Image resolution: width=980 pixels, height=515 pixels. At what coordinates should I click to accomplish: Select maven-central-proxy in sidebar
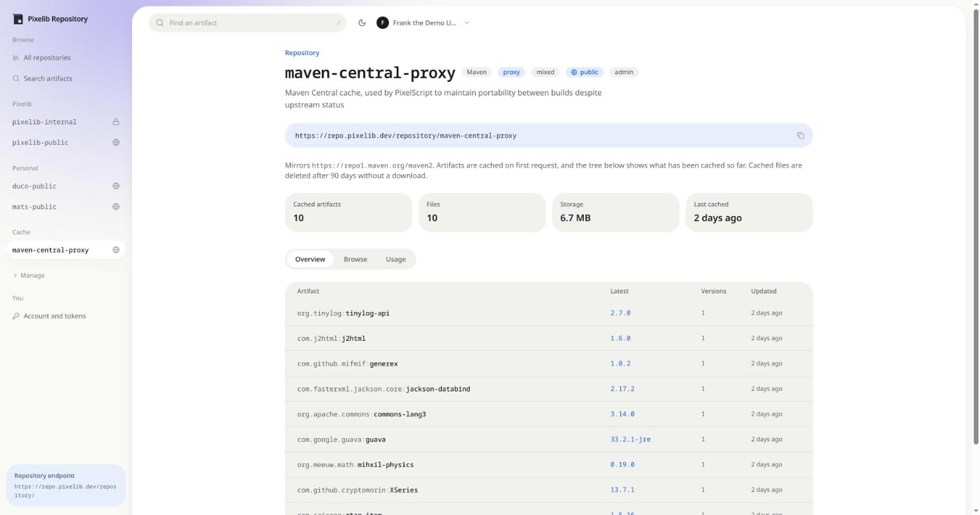[x=66, y=250]
